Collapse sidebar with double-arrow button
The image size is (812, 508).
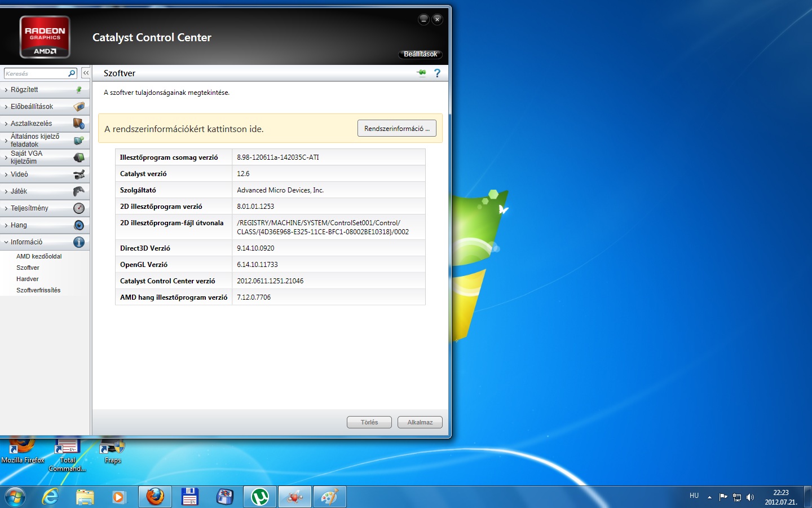tap(86, 73)
